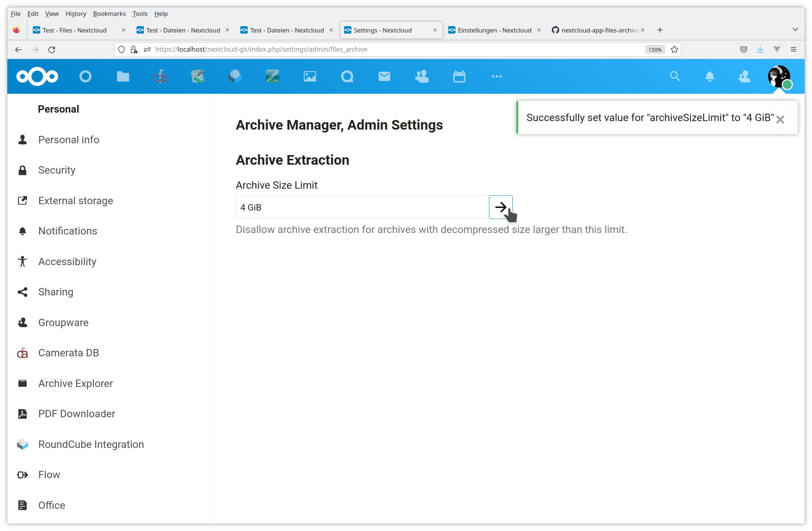Select Personal info in sidebar

point(69,139)
